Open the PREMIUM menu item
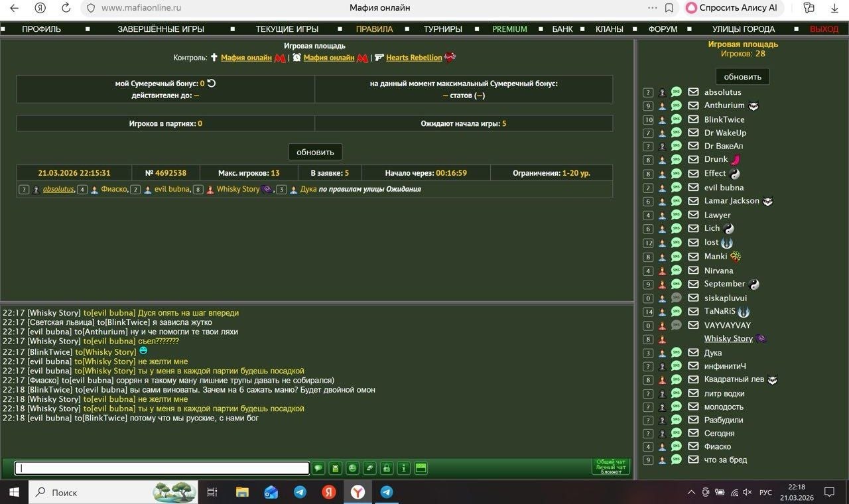Screen dimensions: 849x504 click(x=509, y=29)
